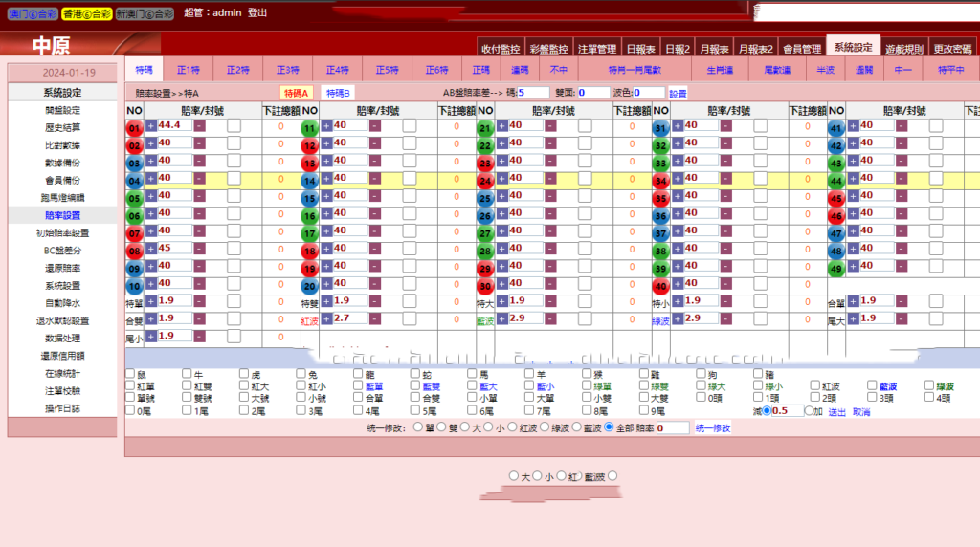Open the 會員管理 menu
This screenshot has width=980, height=547.
[802, 49]
